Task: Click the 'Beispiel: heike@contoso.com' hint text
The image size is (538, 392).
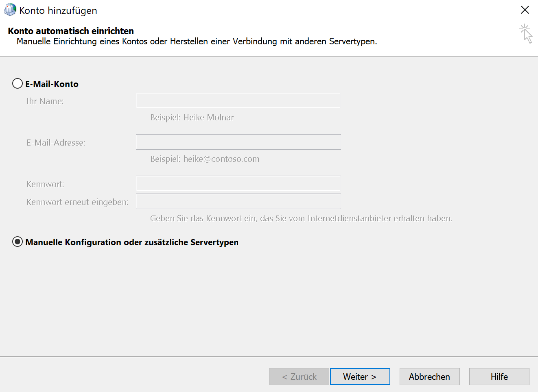Action: click(x=205, y=159)
